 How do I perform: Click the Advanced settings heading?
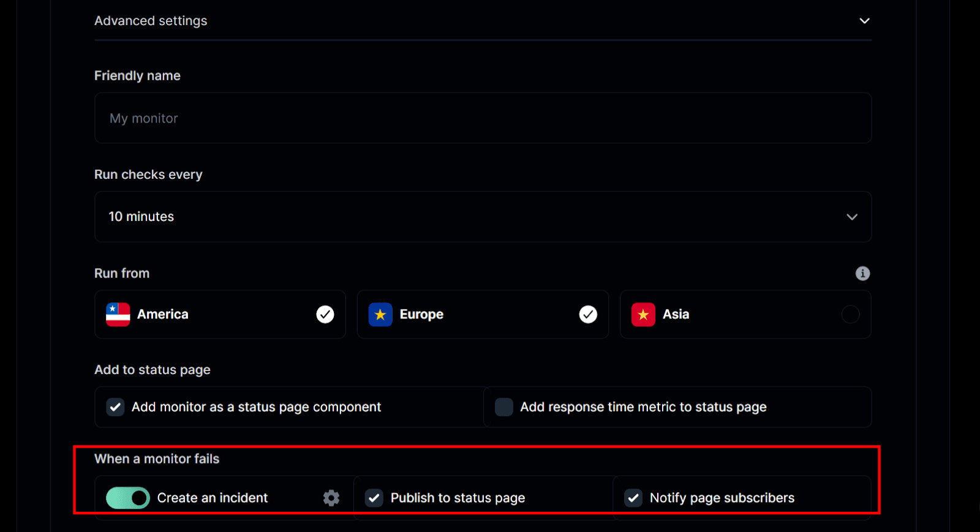coord(151,21)
